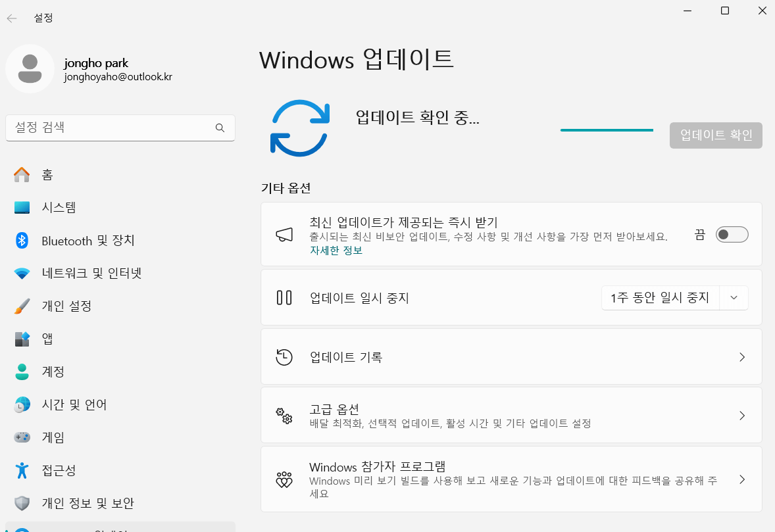Click the blue update sync arrows icon
The width and height of the screenshot is (775, 532).
(300, 128)
